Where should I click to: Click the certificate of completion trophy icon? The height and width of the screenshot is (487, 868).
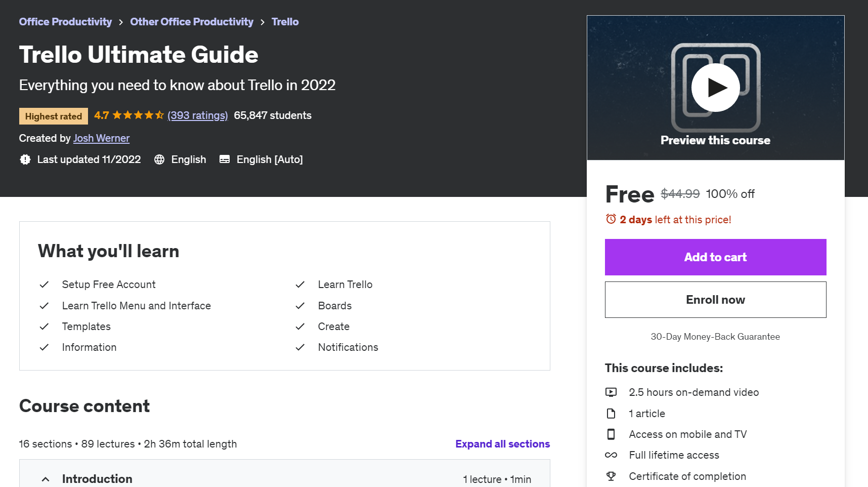point(612,476)
